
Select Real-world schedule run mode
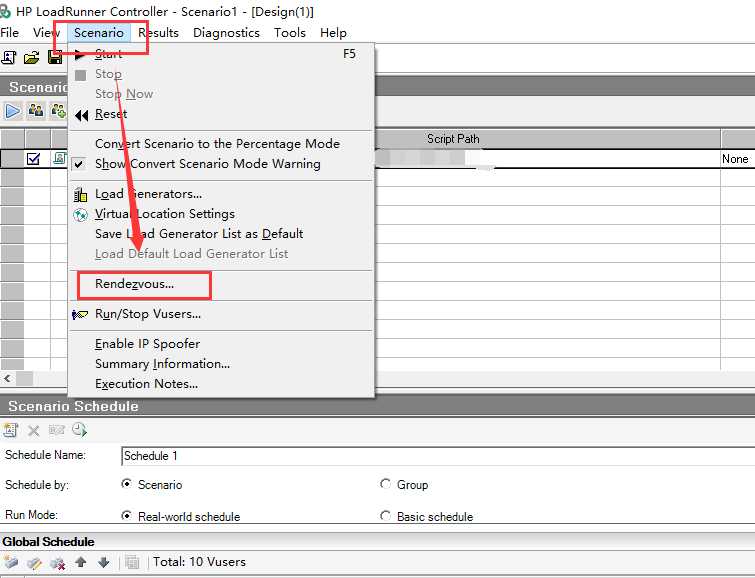tap(127, 516)
